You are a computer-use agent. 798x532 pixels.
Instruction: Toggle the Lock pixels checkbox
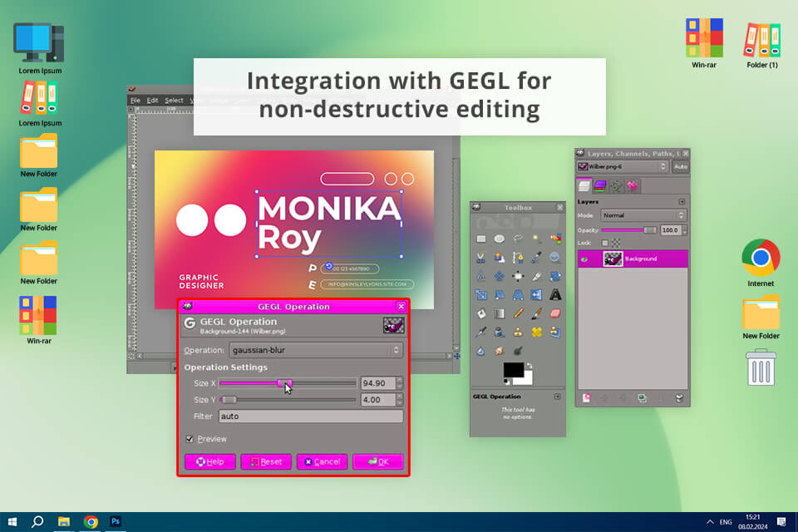(604, 244)
